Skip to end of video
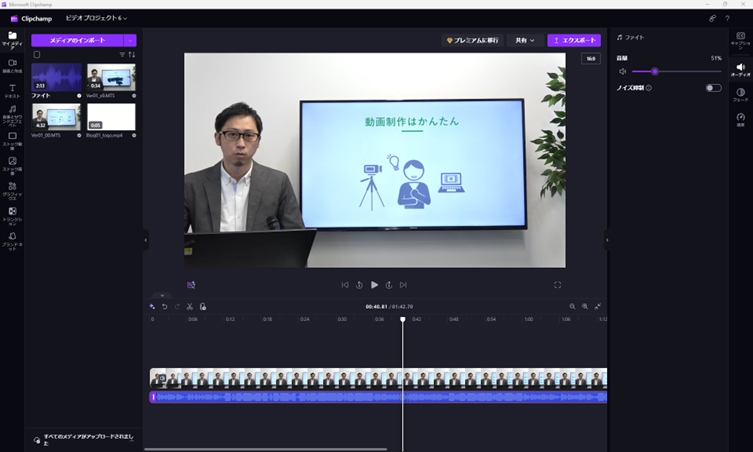The height and width of the screenshot is (452, 753). click(x=403, y=285)
